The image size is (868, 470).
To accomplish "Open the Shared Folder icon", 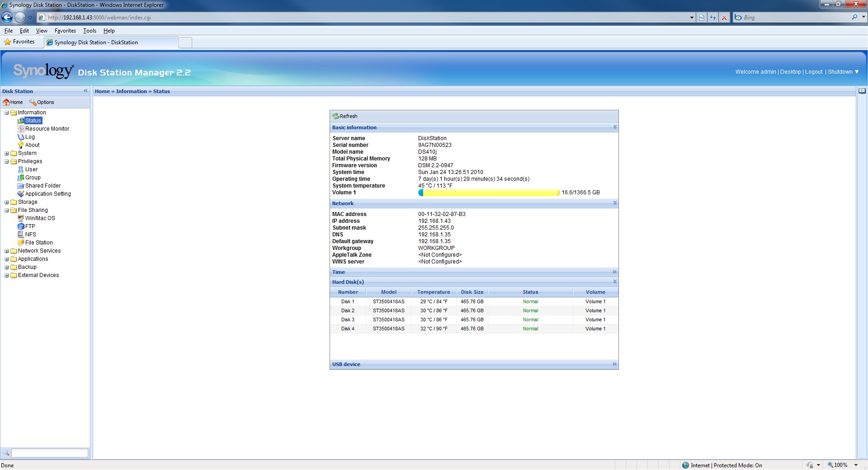I will tap(21, 186).
